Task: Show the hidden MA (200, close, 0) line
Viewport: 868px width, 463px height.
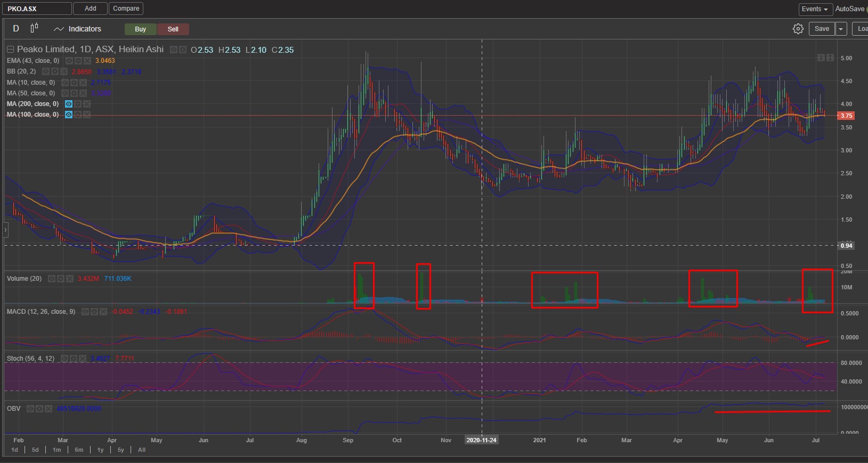Action: 69,104
